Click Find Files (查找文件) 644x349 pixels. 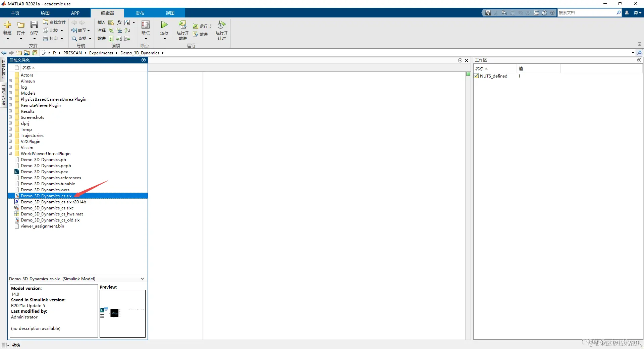(x=54, y=22)
